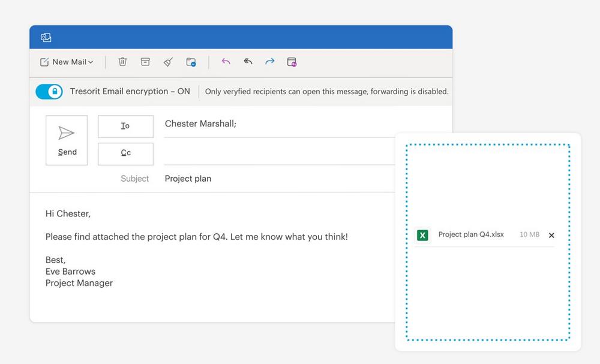Click the Move to folder icon
The image size is (600, 364).
point(191,62)
